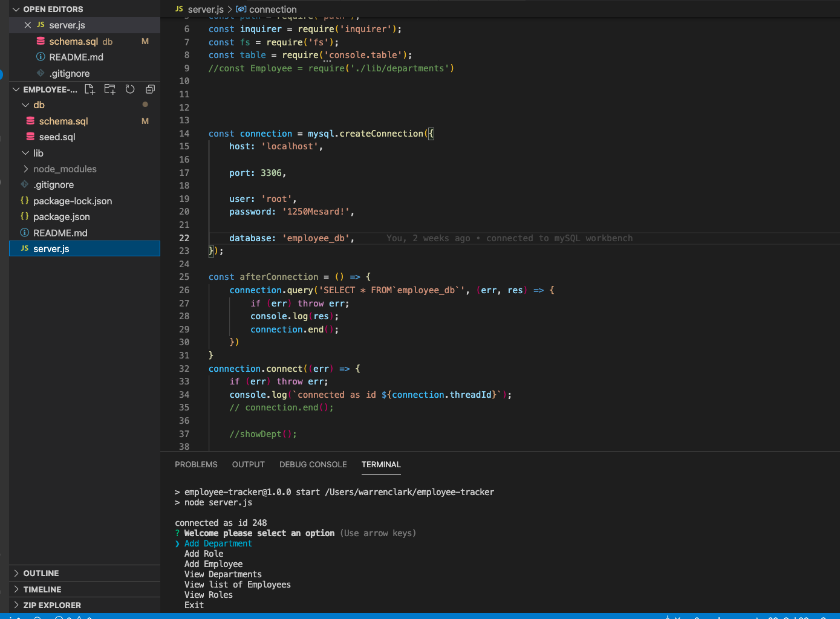Click 'createConnection' in line 14
The height and width of the screenshot is (619, 840).
[x=381, y=134]
